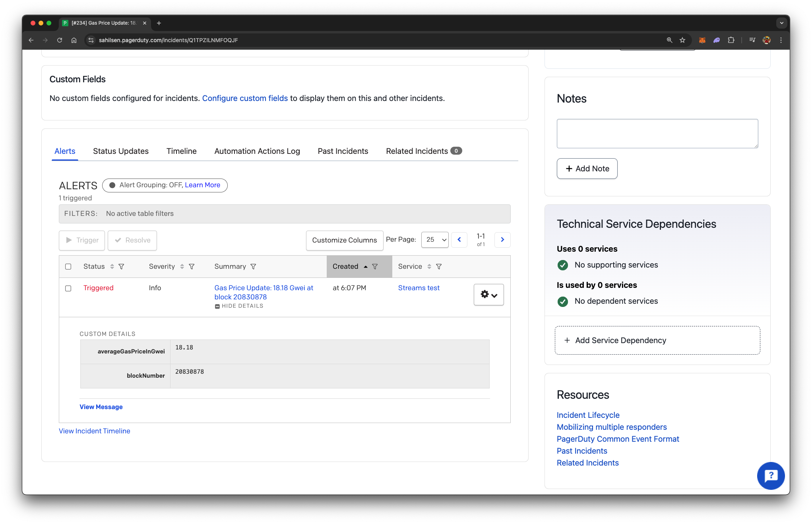The width and height of the screenshot is (812, 524).
Task: Open the browser home button
Action: pos(74,40)
